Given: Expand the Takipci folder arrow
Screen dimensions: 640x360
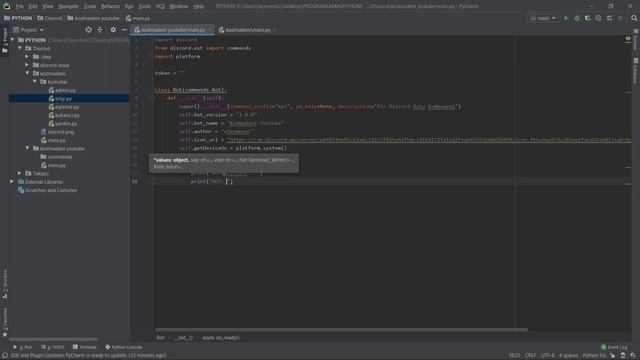Looking at the screenshot, I should tap(20, 173).
